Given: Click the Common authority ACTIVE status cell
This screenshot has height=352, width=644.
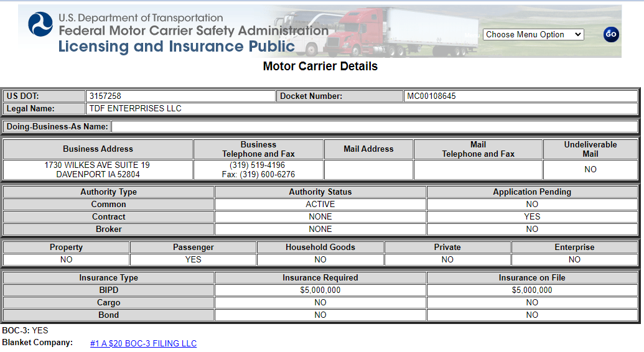Looking at the screenshot, I should [320, 204].
